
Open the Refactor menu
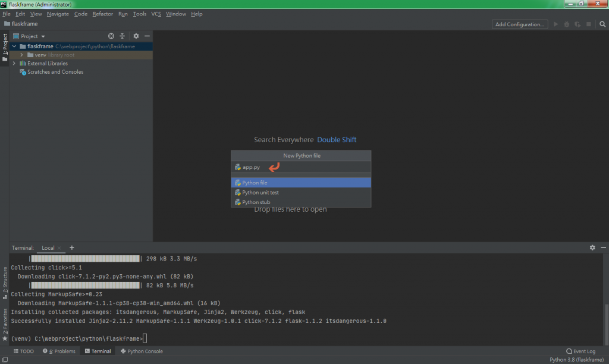click(102, 14)
